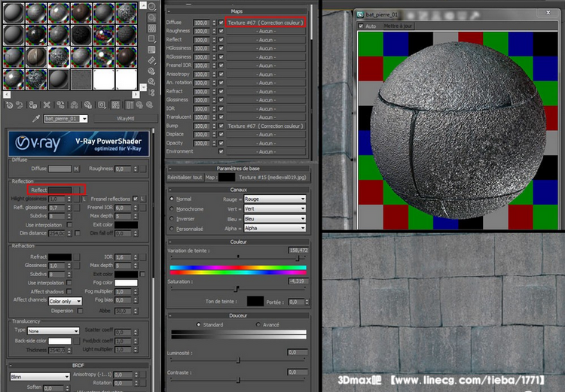Open the Rouge channel dropdown
The image size is (565, 392).
(x=275, y=199)
